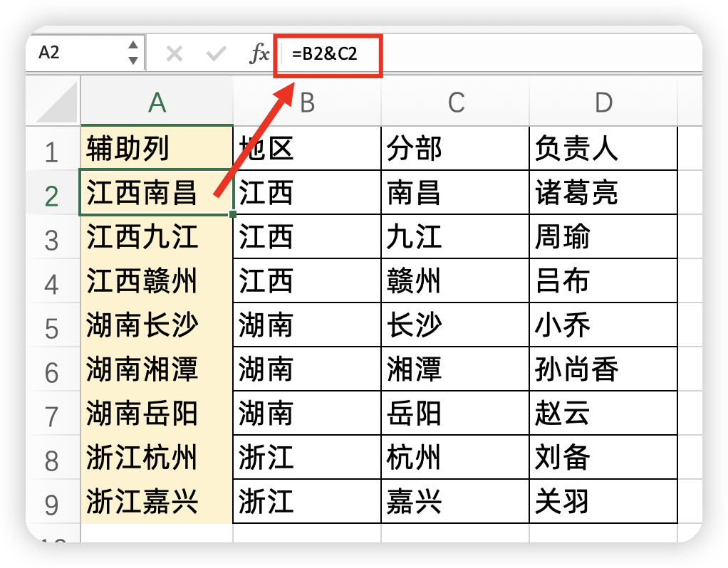Click the confirm checkmark icon in formula bar
This screenshot has height=568, width=728.
tap(217, 53)
